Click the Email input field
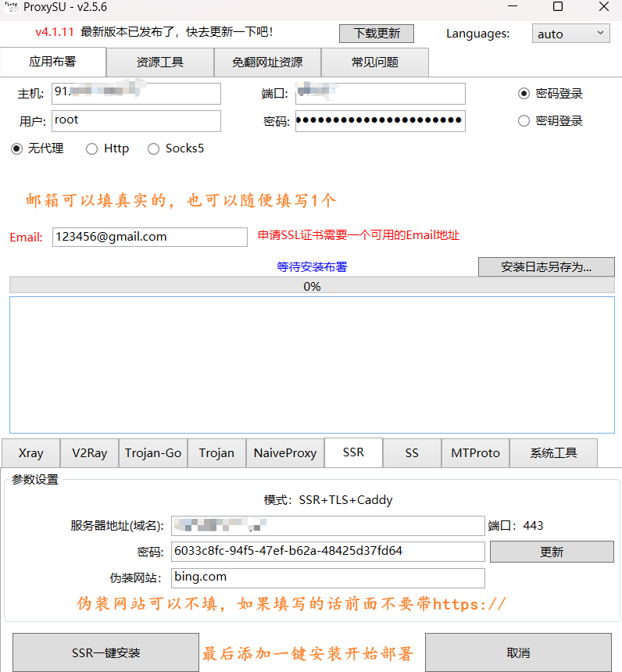Screen dimensions: 622x672 (x=149, y=237)
